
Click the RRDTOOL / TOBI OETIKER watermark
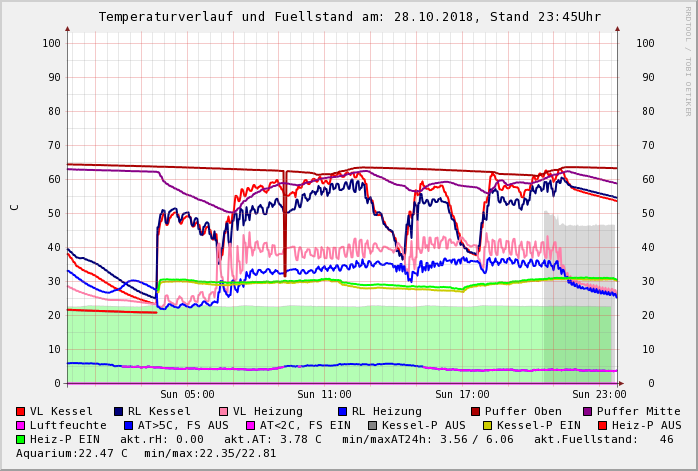[688, 60]
